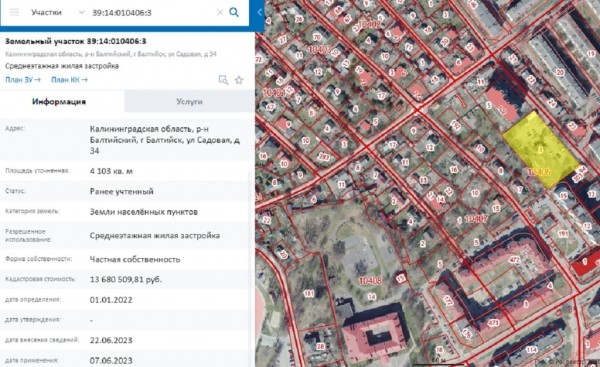Select date 01.01.2022
600x367 pixels.
pos(111,300)
